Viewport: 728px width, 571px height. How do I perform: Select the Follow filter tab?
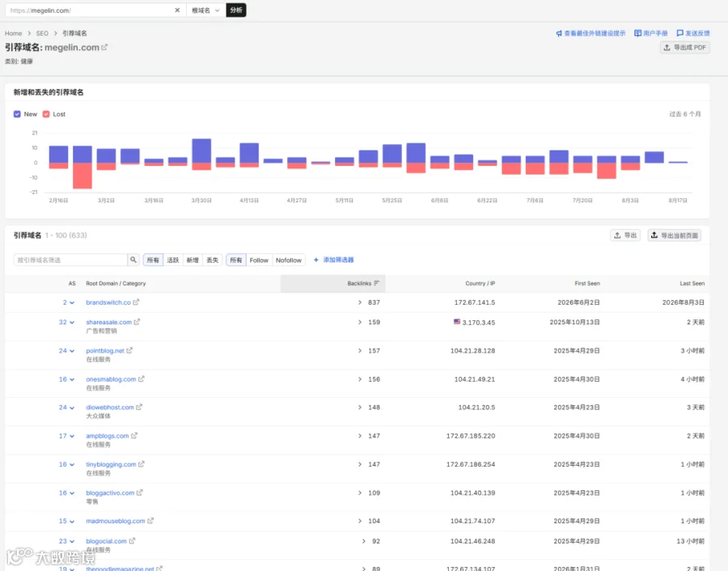coord(259,260)
